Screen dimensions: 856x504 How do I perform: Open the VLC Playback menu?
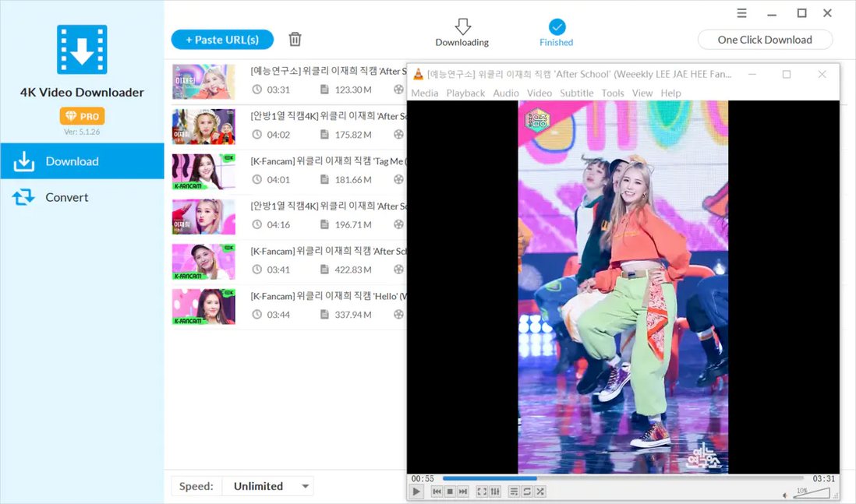[x=465, y=93]
